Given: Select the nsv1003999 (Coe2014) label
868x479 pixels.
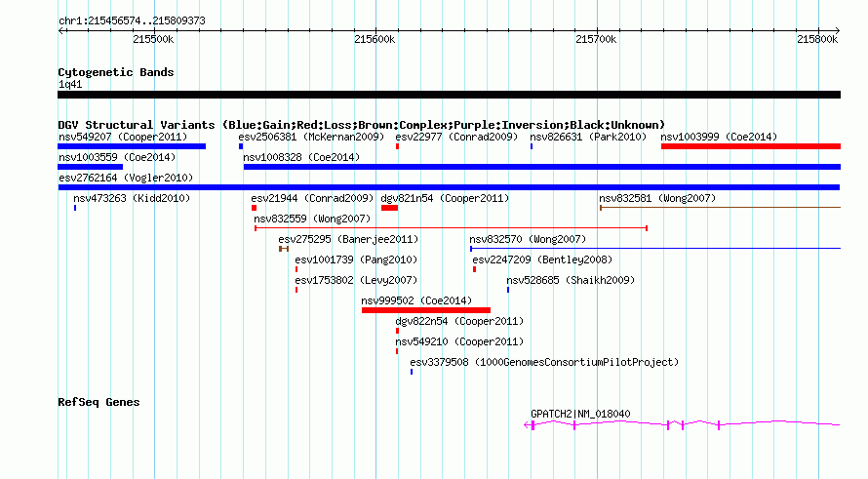Looking at the screenshot, I should 719,137.
